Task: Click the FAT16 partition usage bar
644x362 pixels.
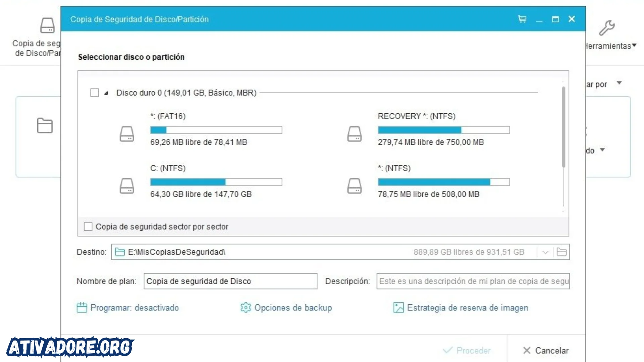Action: (x=216, y=130)
